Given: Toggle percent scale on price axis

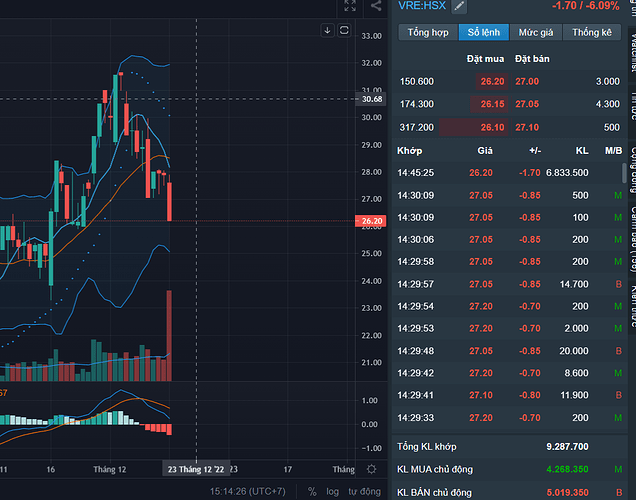Looking at the screenshot, I should coord(312,491).
